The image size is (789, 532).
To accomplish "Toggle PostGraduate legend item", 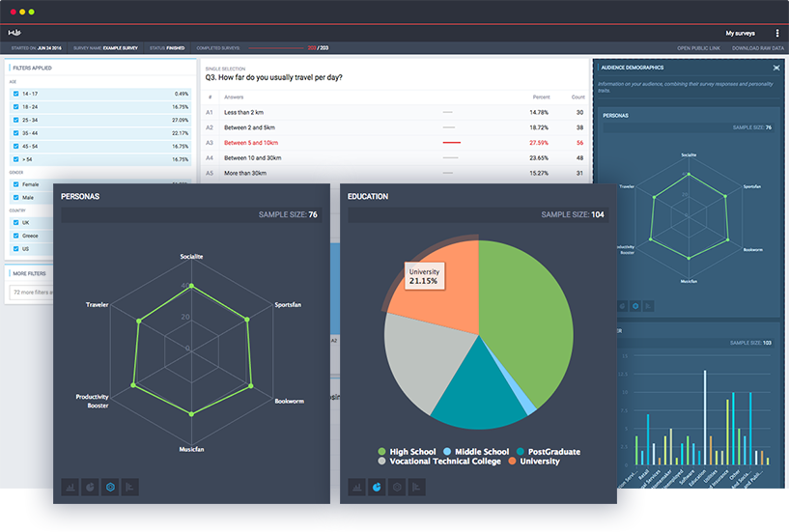I will 549,452.
